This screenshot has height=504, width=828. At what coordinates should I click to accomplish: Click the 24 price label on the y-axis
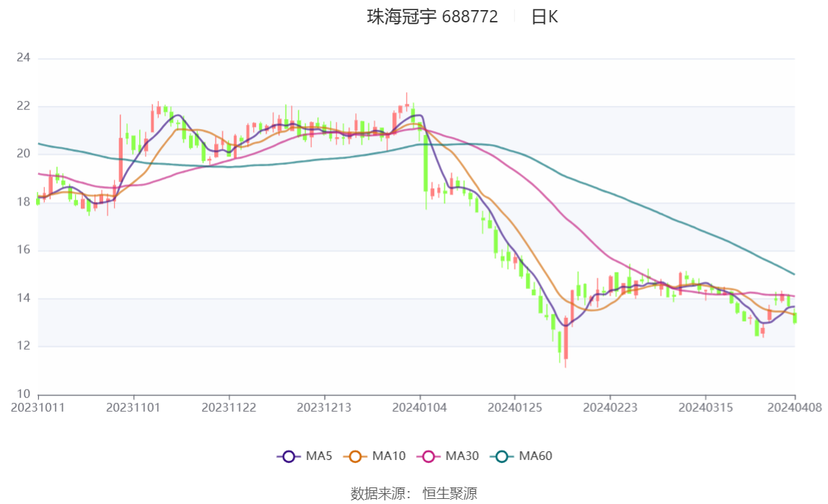24,58
